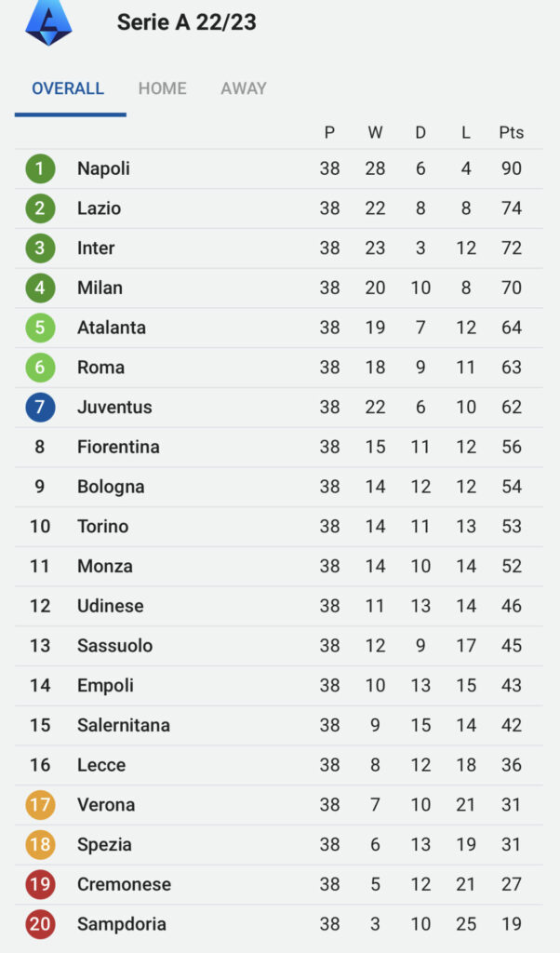The width and height of the screenshot is (560, 953).
Task: Select the OVERALL tab
Action: [68, 88]
